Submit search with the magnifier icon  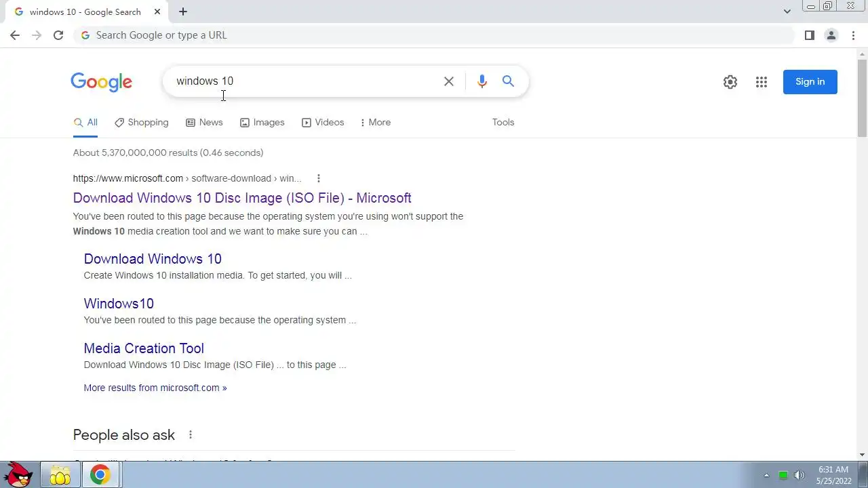[x=508, y=81]
